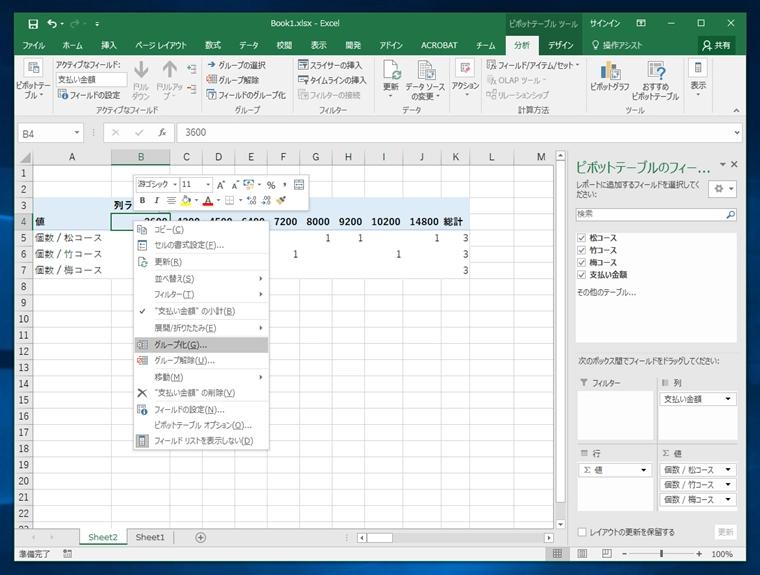Open the デザイン ribbon tab
Viewport: 760px width, 575px height.
561,45
